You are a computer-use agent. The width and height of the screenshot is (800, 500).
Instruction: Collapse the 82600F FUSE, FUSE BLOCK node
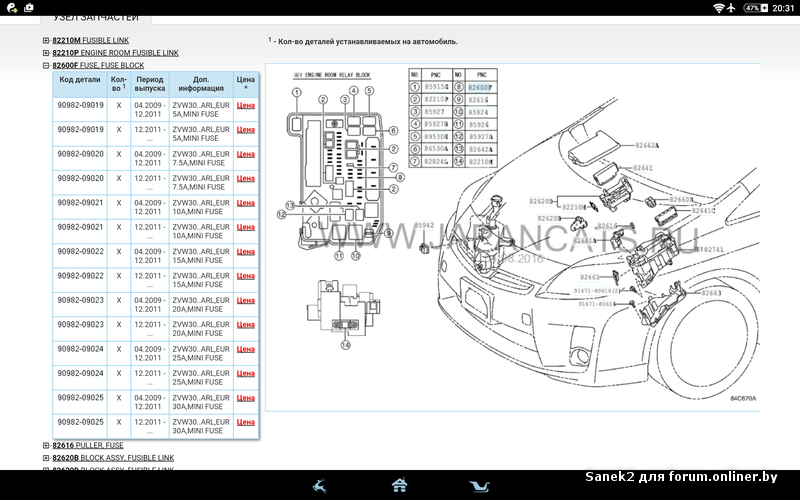coord(46,65)
